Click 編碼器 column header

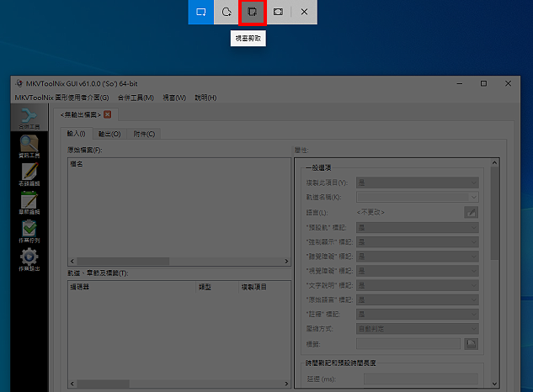click(x=132, y=287)
